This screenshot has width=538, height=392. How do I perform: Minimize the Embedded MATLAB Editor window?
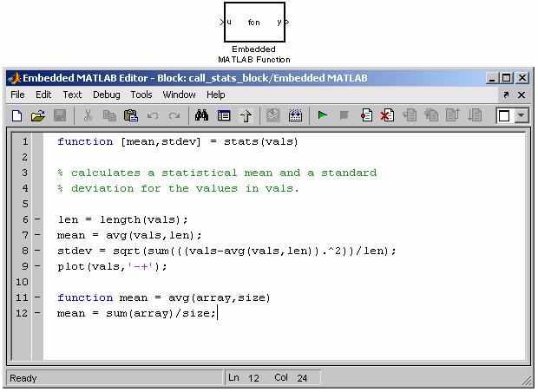click(x=492, y=78)
